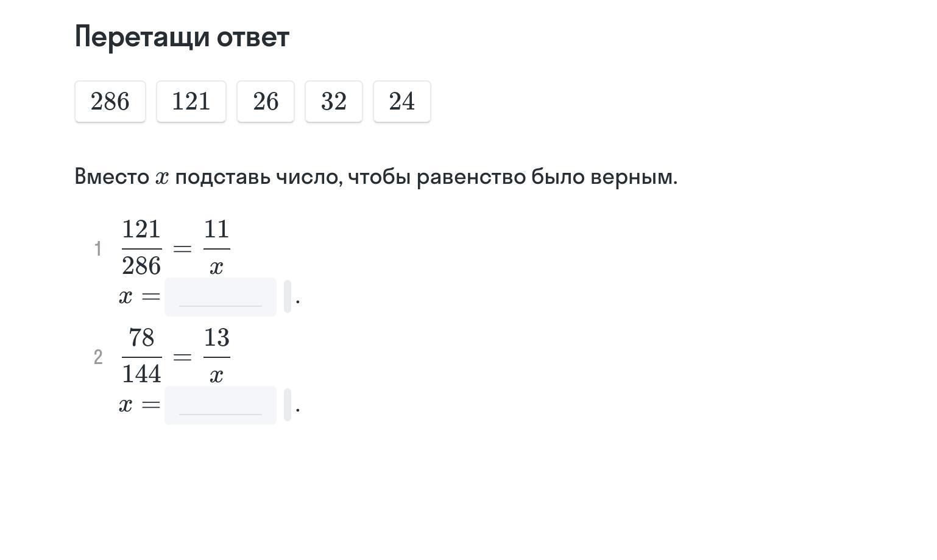
Task: Click the item number 2 label
Action: pyautogui.click(x=98, y=357)
